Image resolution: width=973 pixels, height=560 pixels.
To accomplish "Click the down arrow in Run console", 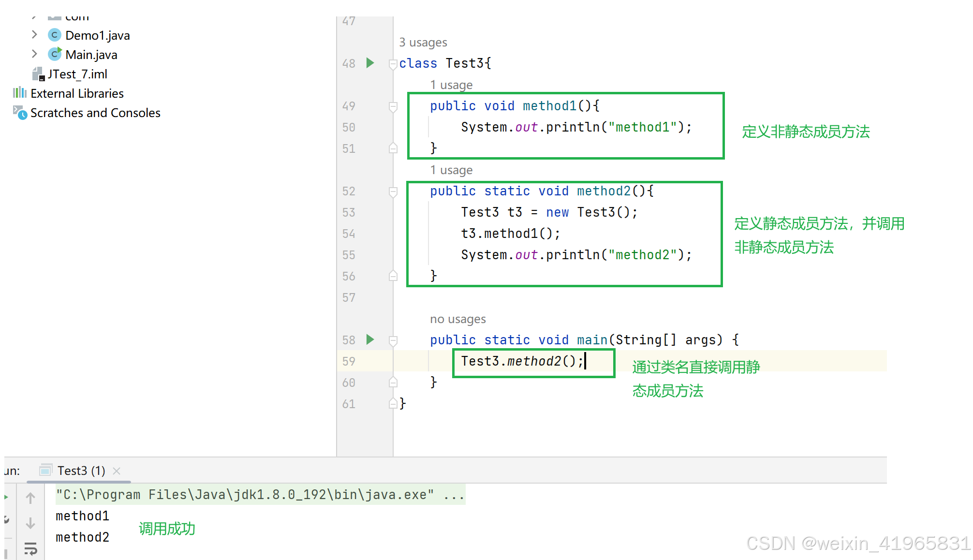I will 30,523.
